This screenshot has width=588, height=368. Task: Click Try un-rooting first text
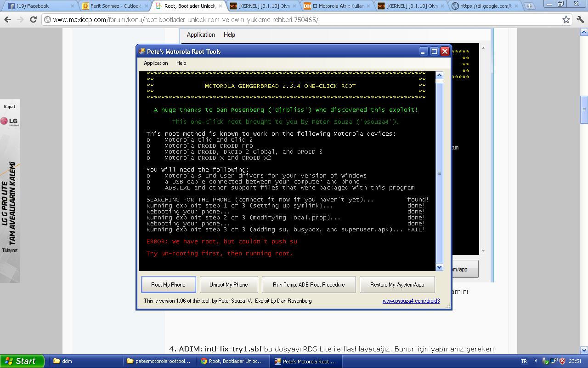pos(219,253)
